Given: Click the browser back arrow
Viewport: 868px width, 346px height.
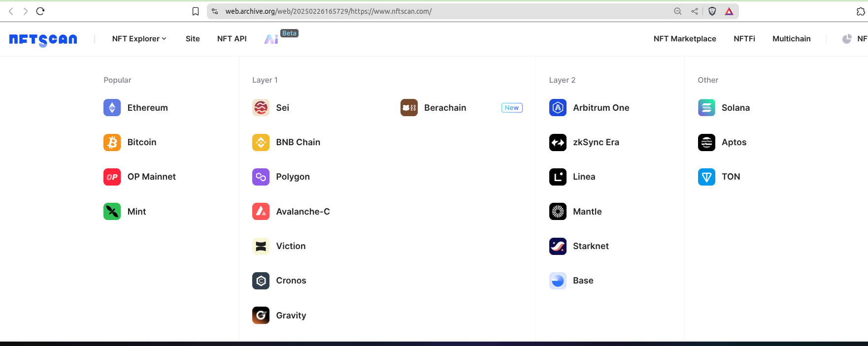Looking at the screenshot, I should (x=11, y=11).
